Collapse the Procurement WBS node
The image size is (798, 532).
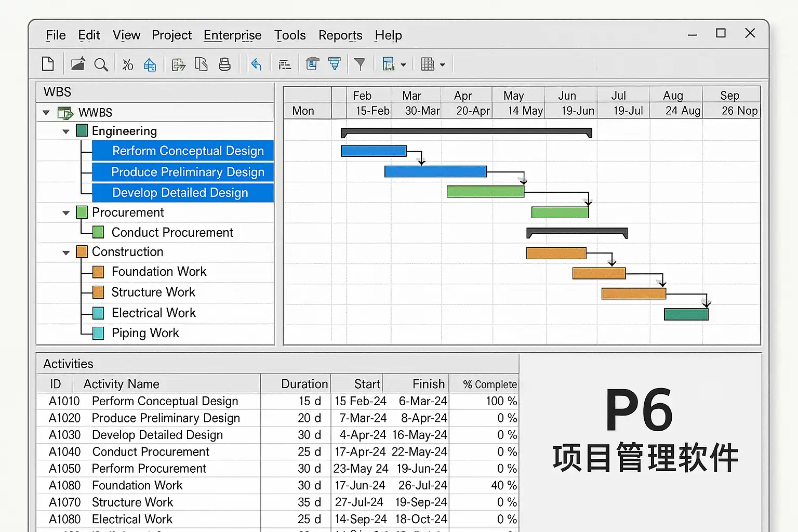coord(66,213)
